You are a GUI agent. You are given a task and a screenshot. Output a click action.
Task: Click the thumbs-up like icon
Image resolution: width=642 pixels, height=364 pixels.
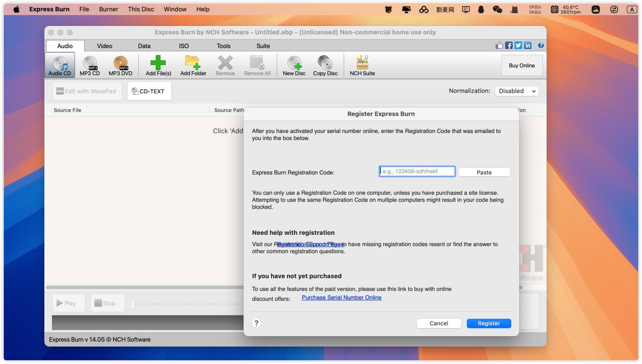click(x=499, y=46)
